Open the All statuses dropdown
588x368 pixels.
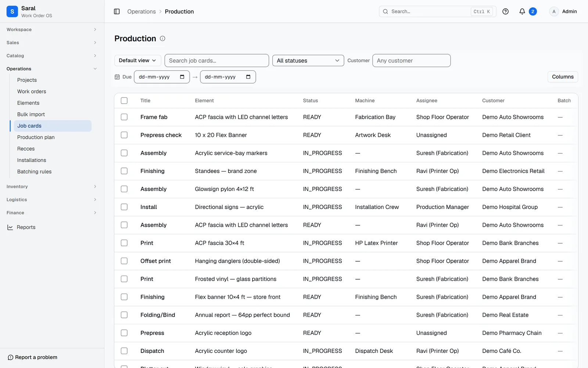click(x=308, y=60)
